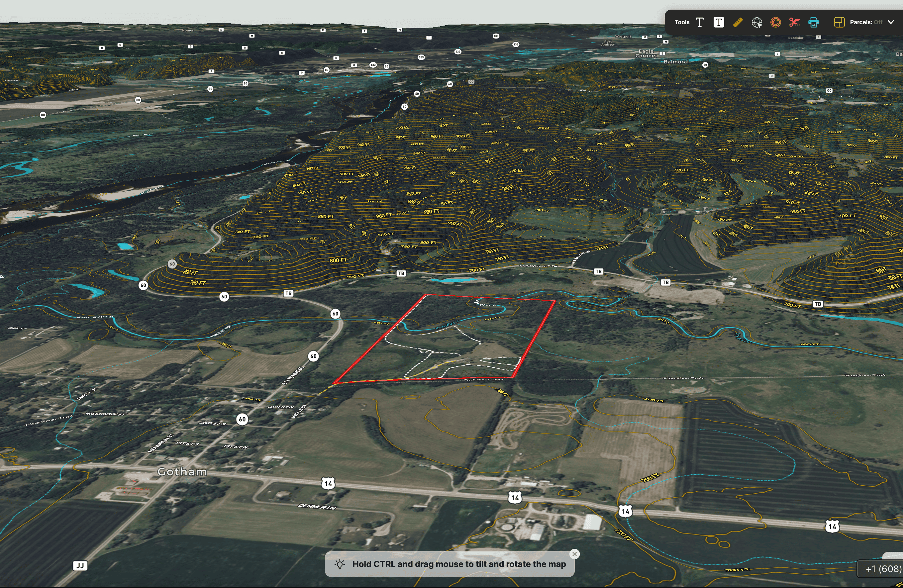Viewport: 903px width, 588px height.
Task: Click the yellow parcels grid icon
Action: coord(839,22)
